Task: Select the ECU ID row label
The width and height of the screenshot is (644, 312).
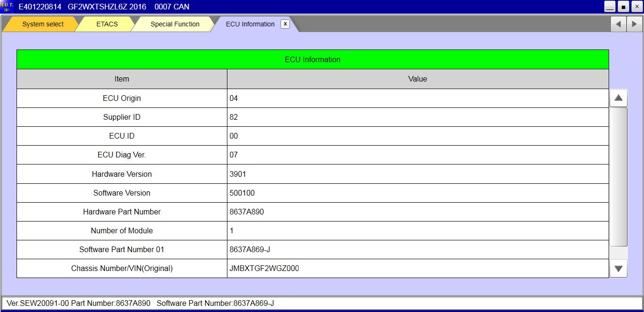Action: pyautogui.click(x=122, y=136)
